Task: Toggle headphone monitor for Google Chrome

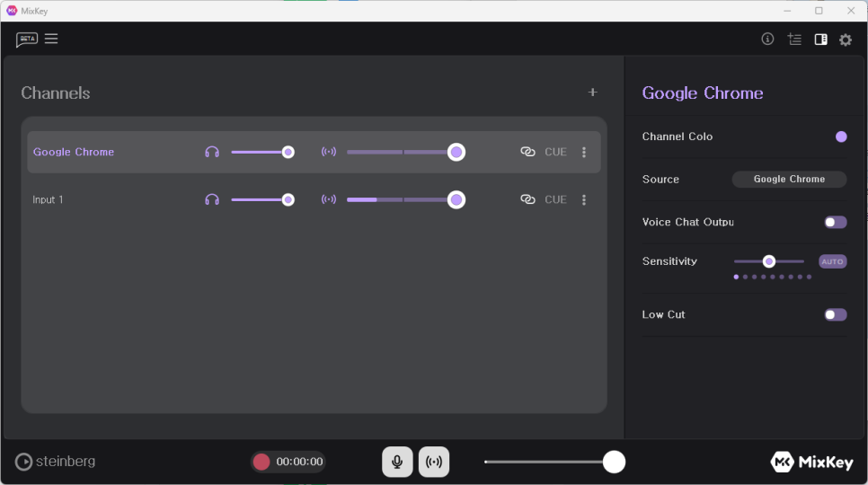Action: click(212, 152)
